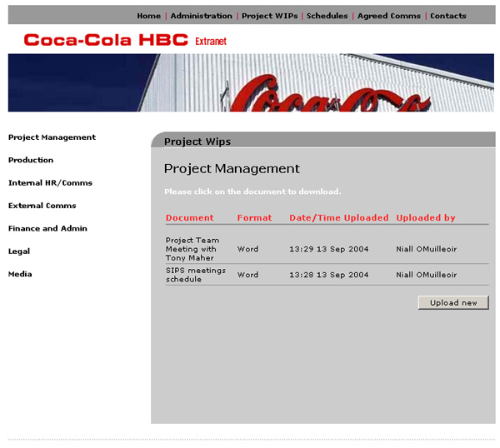Click the Project Wips panel title
Viewport: 500px width, 448px height.
point(197,142)
